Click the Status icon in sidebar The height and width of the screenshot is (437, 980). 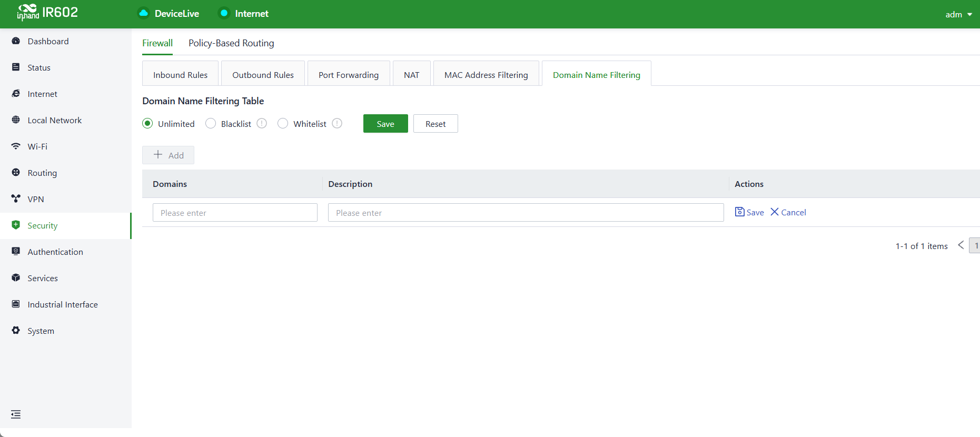16,67
